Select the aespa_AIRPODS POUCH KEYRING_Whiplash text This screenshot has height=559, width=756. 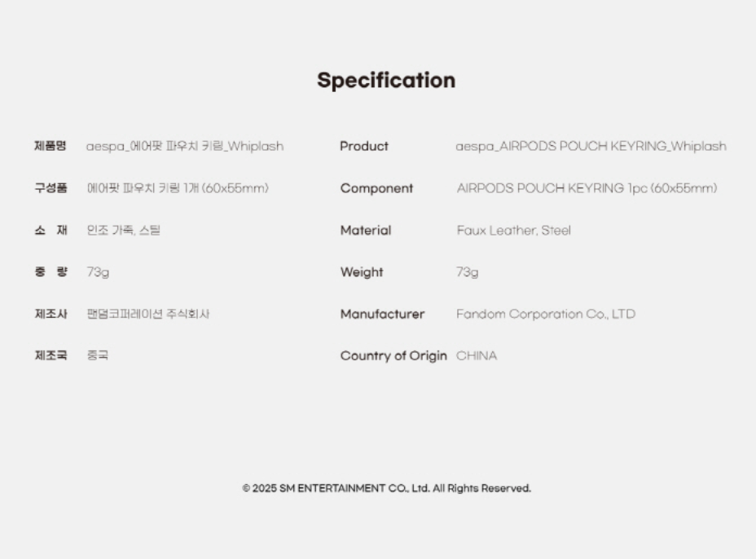click(x=591, y=147)
